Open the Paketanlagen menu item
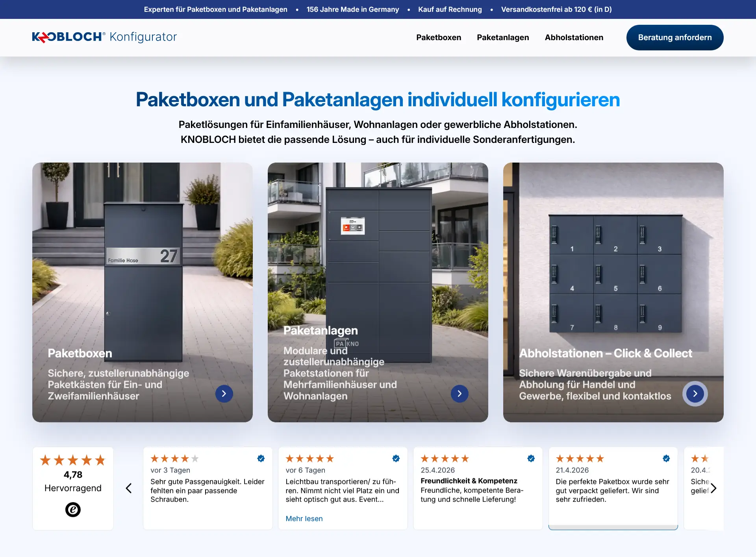 coord(503,37)
